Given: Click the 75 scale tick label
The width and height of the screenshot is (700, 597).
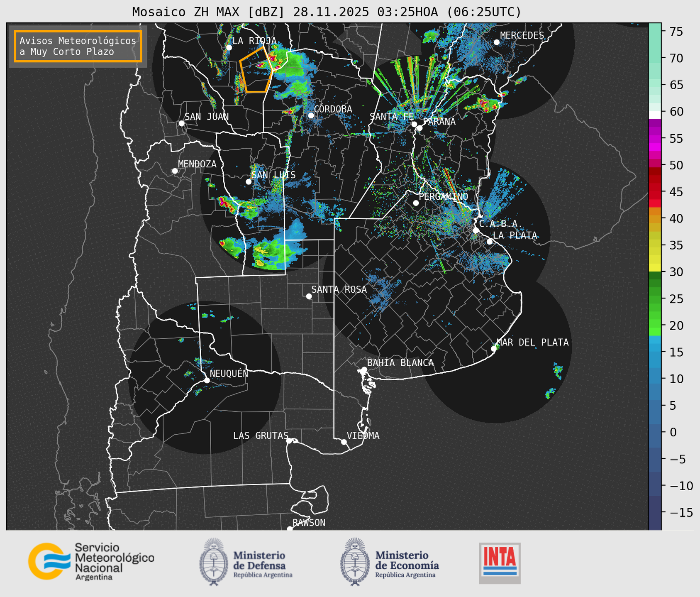Looking at the screenshot, I should coord(676,32).
